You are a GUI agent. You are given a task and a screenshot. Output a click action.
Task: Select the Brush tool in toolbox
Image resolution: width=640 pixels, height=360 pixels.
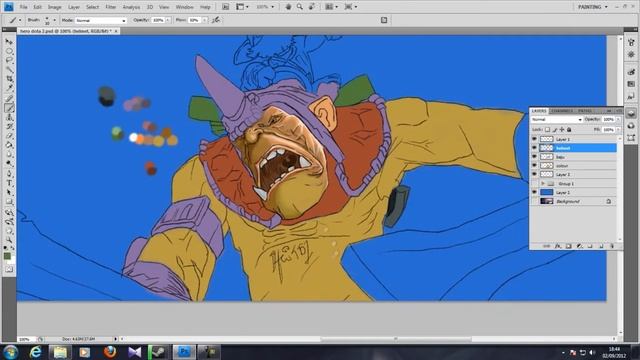[x=9, y=108]
